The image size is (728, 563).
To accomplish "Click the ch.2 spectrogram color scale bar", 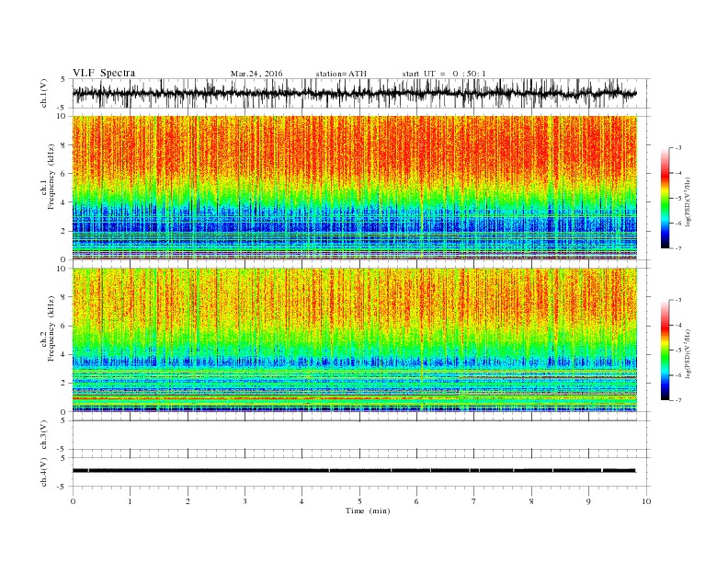I will 665,350.
